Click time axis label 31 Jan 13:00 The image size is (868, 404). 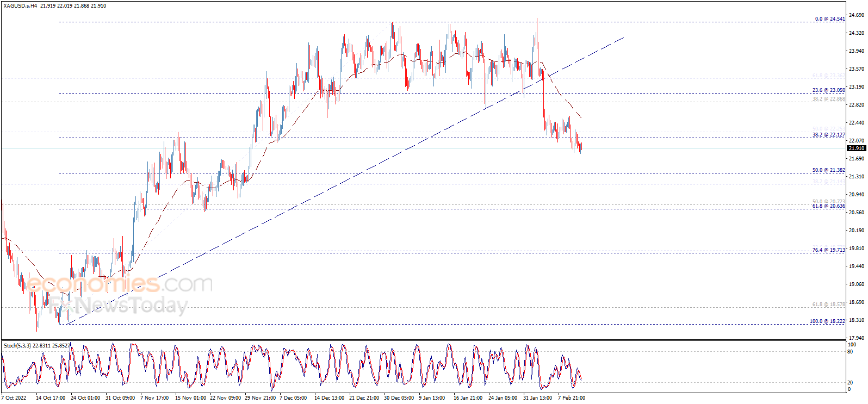tap(538, 398)
